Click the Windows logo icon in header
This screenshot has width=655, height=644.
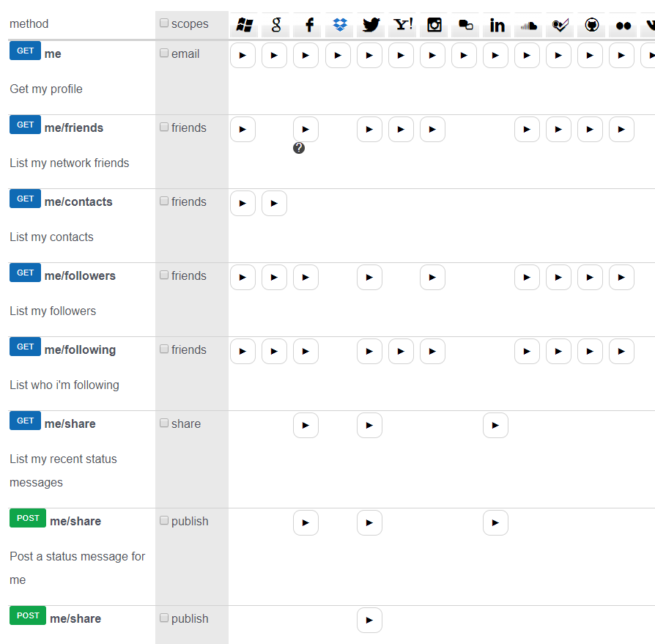(244, 25)
